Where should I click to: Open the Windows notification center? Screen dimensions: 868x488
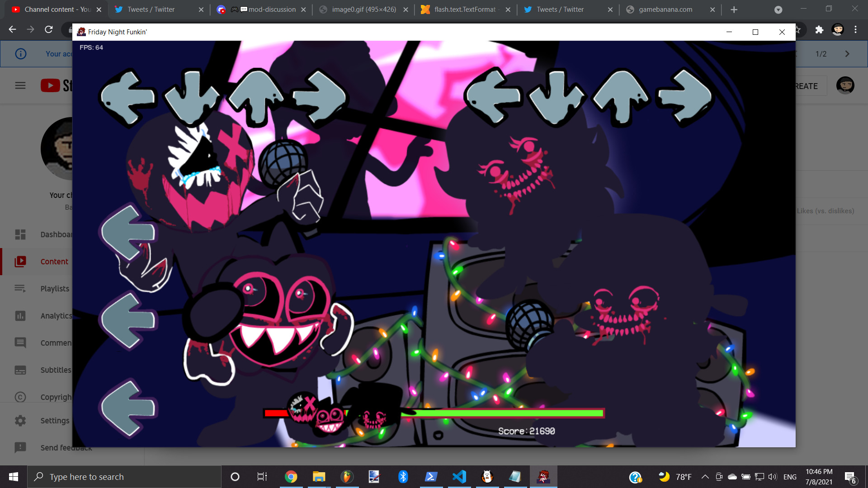click(850, 477)
